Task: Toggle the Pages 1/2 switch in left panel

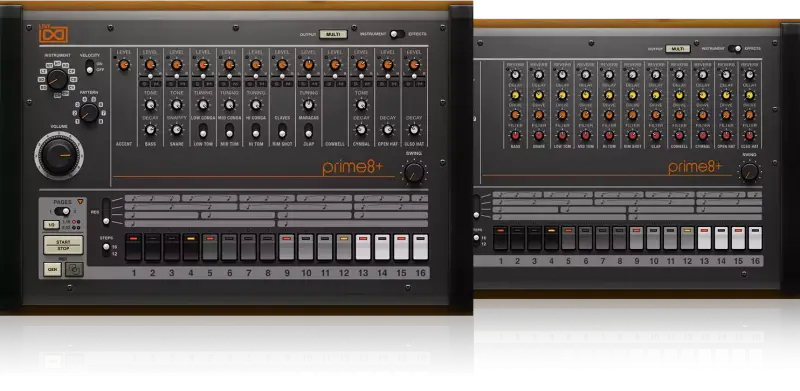Action: (63, 211)
